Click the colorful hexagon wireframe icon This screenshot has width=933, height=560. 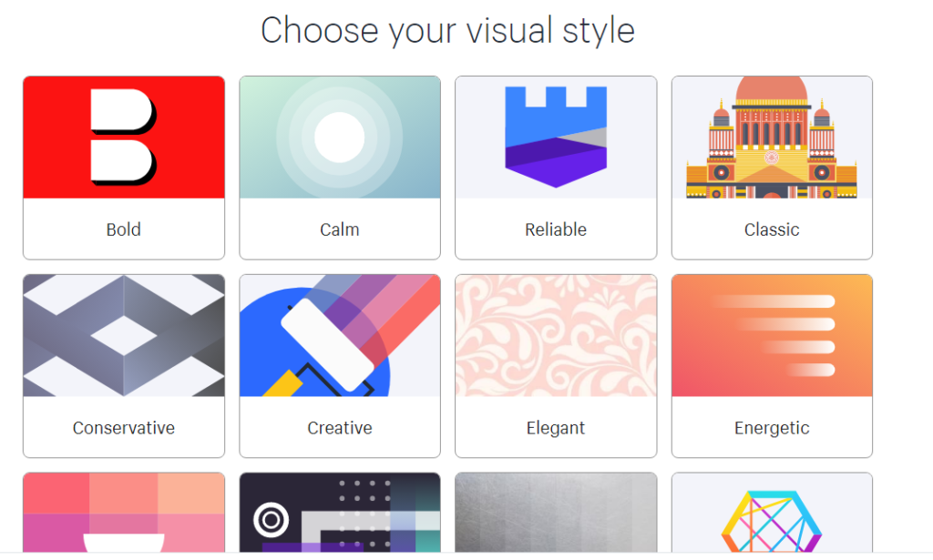tap(772, 519)
